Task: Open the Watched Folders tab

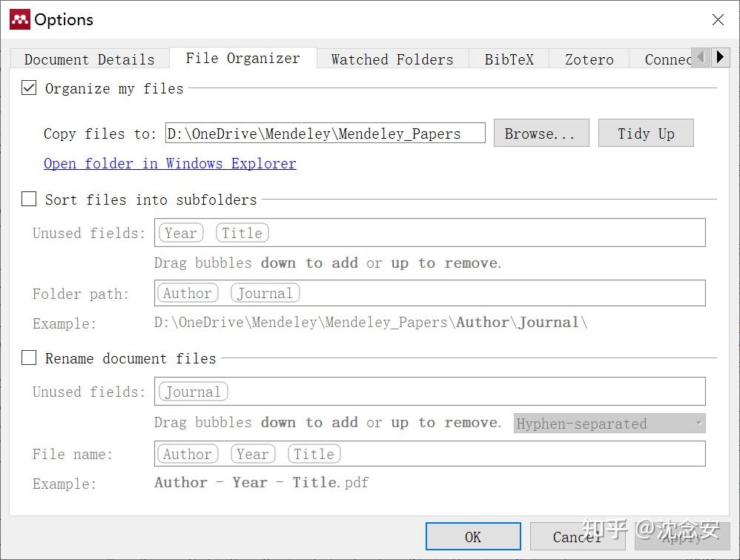Action: pos(392,59)
